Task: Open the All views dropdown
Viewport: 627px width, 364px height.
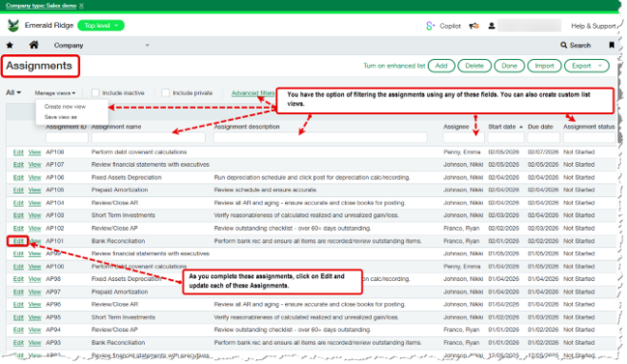Action: pos(14,93)
